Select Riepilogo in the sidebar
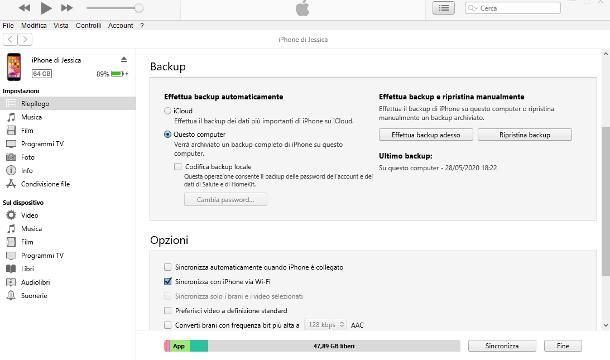 (x=68, y=104)
